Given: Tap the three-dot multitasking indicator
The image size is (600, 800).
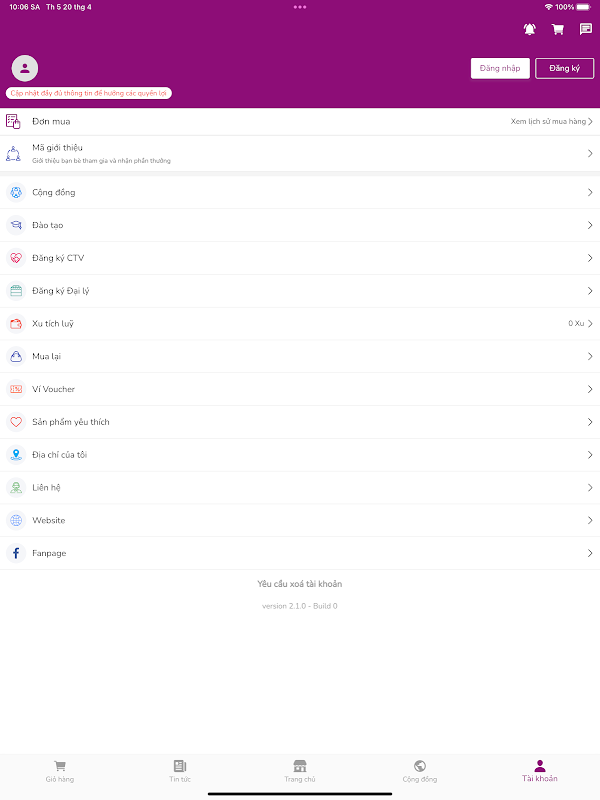Looking at the screenshot, I should pos(300,7).
